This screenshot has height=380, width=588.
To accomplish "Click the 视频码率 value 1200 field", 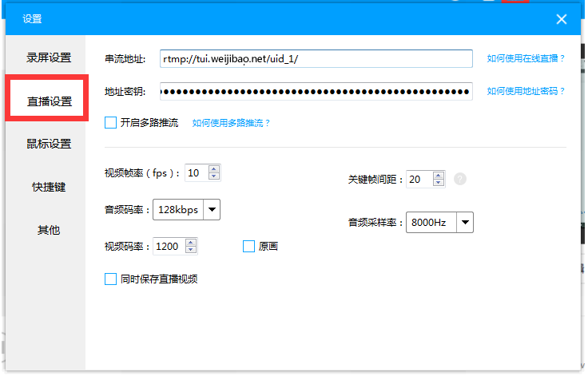I will pos(169,246).
